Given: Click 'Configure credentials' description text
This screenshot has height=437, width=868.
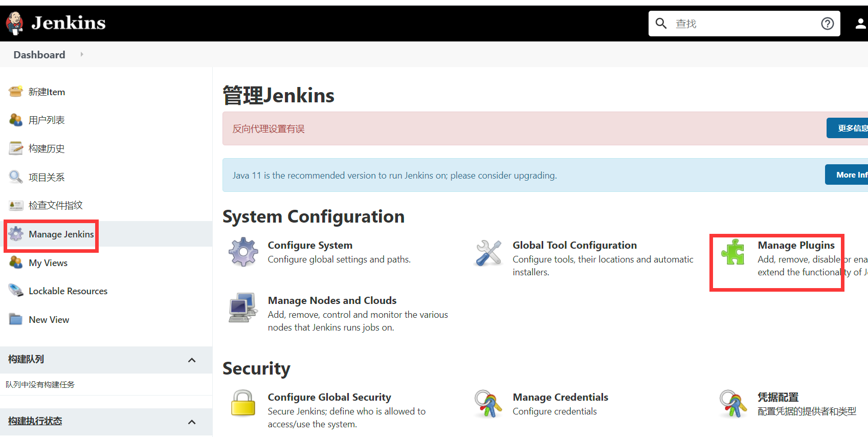Looking at the screenshot, I should 555,411.
